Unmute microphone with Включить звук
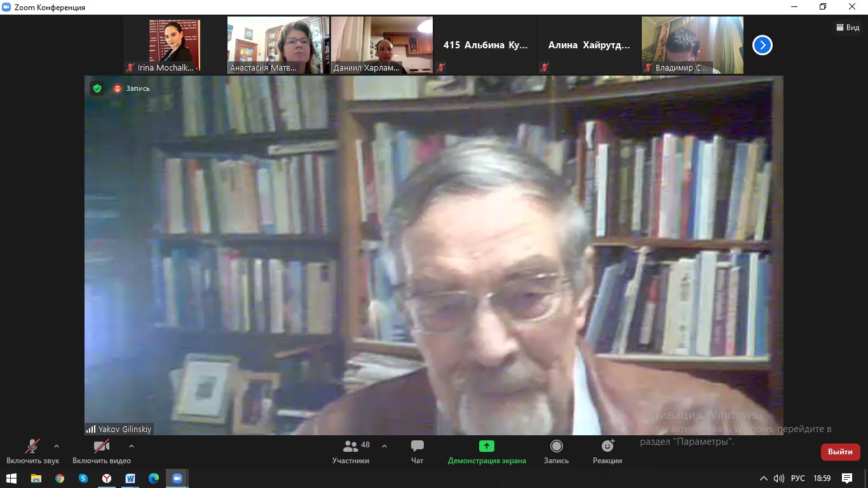The height and width of the screenshot is (488, 868). point(32,452)
